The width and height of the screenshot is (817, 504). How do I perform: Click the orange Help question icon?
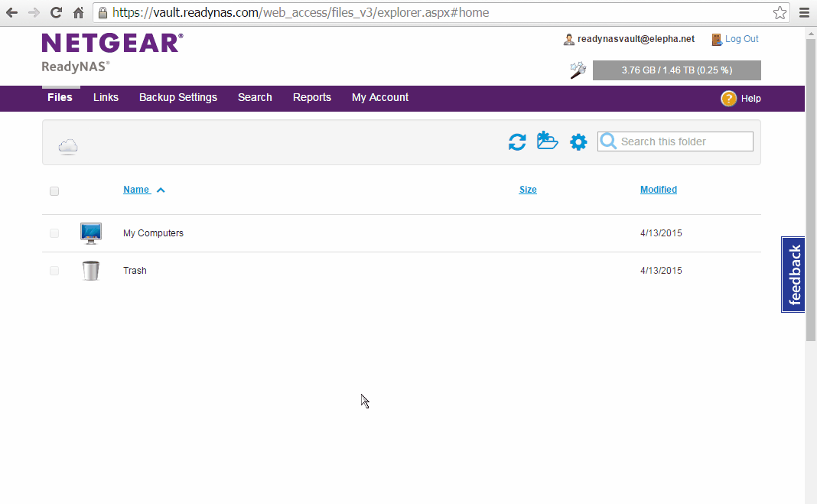[x=728, y=98]
